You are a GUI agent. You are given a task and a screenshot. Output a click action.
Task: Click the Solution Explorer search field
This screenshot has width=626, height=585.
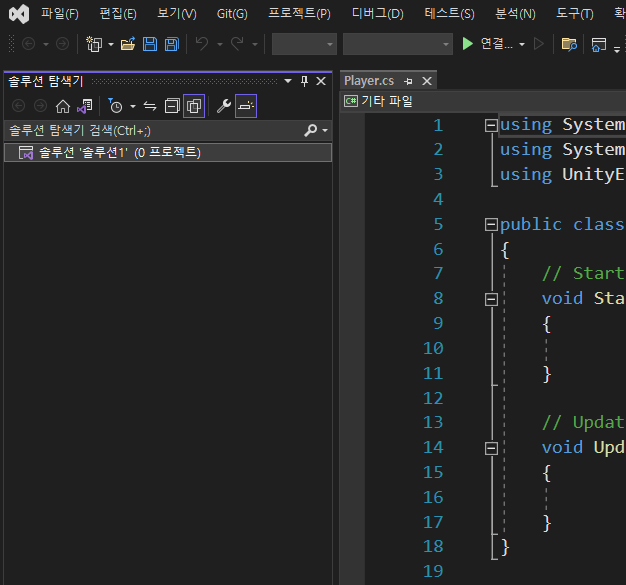point(150,130)
